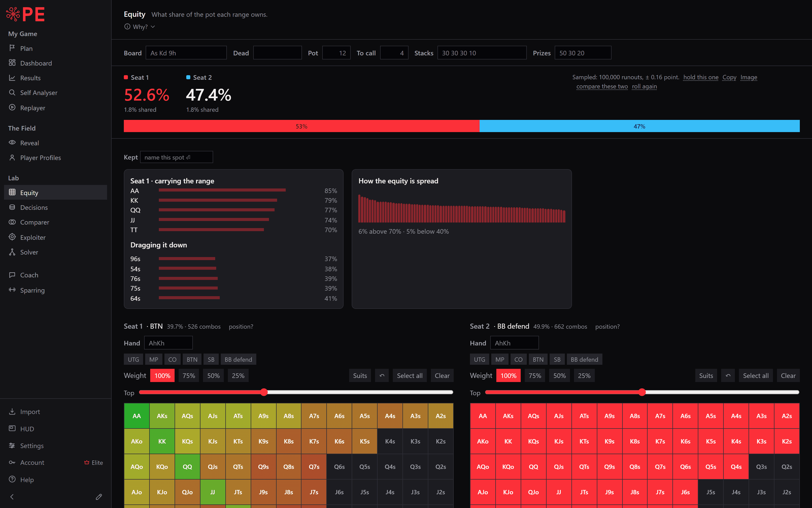Open Solver via its tree icon
812x508 pixels.
(x=12, y=252)
